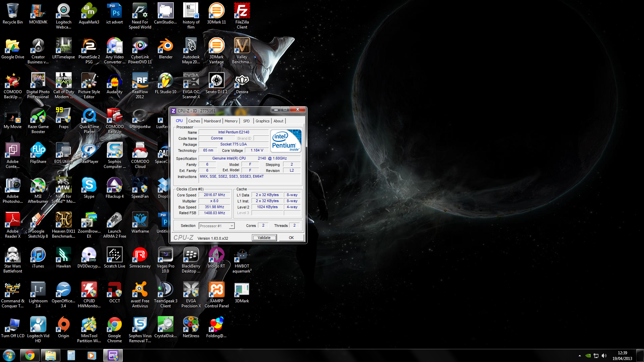Click the Intel Pentium E2140 name field
Viewport: 644px width, 362px height.
coord(233,132)
